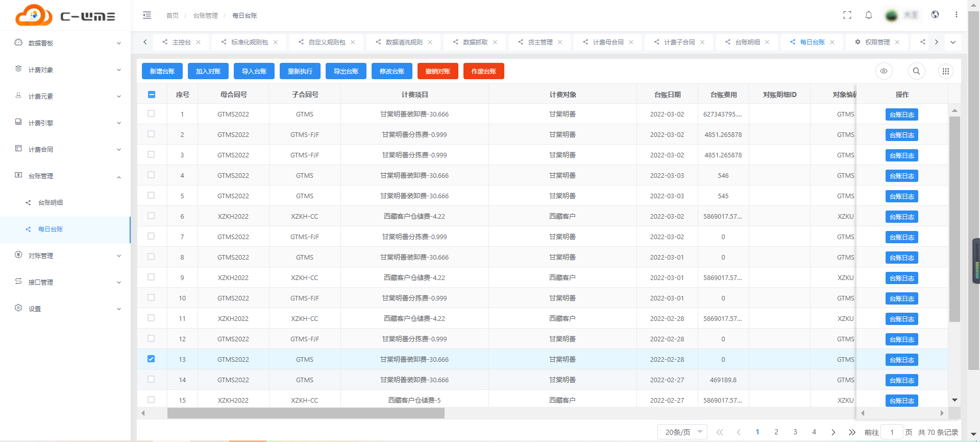This screenshot has width=980, height=442.
Task: Check the checkbox for row 11
Action: click(151, 318)
